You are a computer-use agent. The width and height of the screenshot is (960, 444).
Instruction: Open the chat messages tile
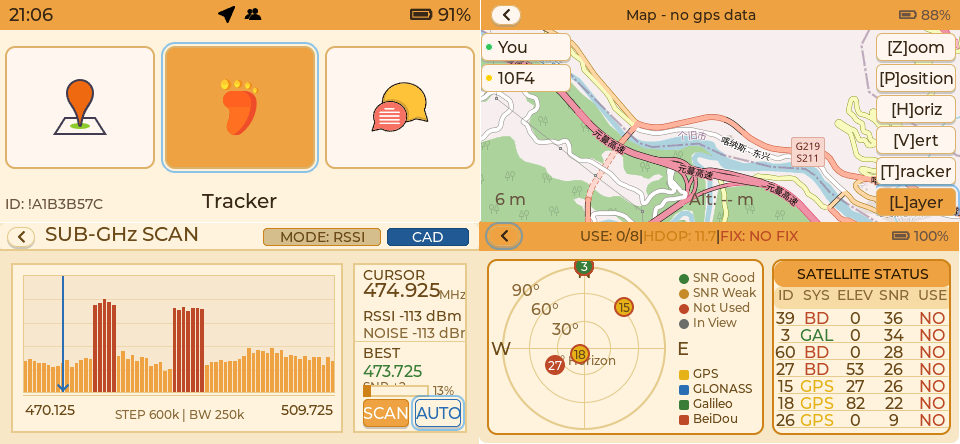click(400, 107)
